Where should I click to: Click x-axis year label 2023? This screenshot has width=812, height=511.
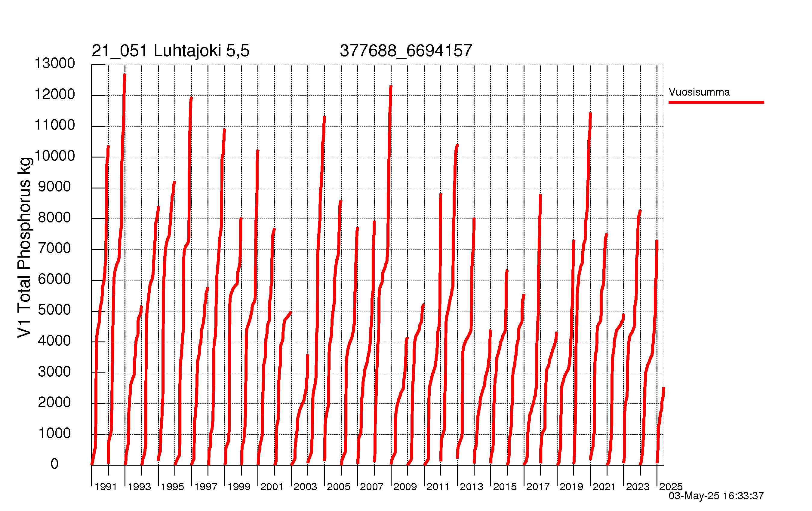pyautogui.click(x=638, y=487)
